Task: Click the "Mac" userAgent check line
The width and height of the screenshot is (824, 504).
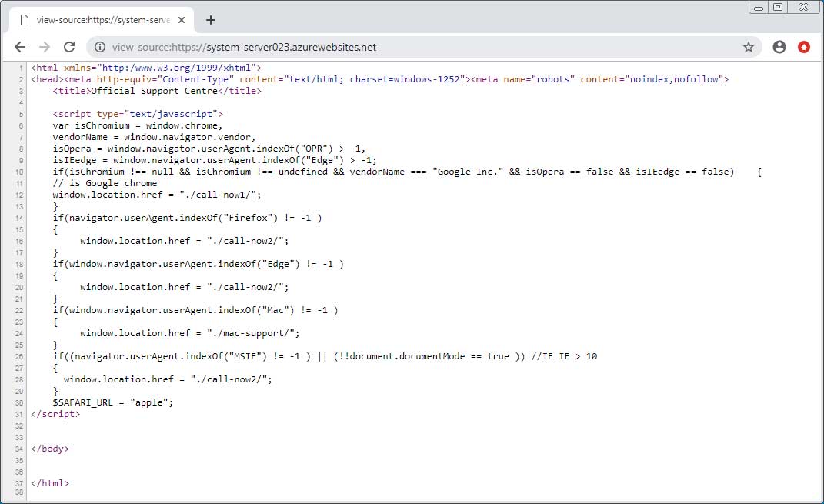Action: (195, 311)
